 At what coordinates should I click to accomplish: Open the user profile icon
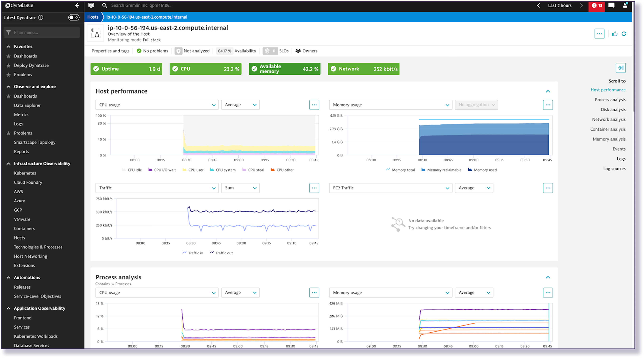click(x=625, y=6)
